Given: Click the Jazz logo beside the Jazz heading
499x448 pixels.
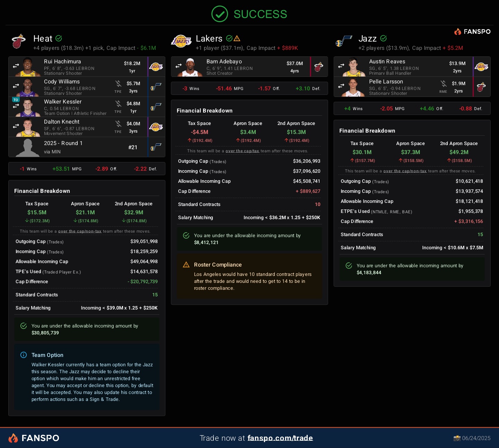Looking at the screenshot, I should (344, 41).
